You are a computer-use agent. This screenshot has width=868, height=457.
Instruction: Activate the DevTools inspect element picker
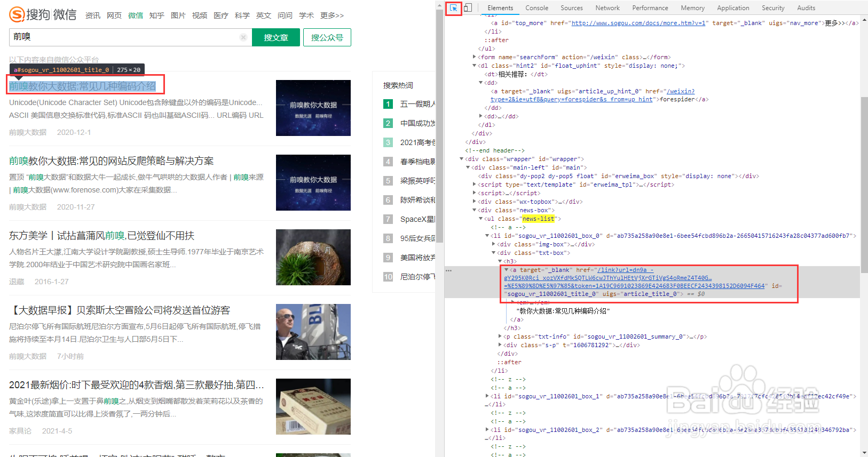pos(453,8)
